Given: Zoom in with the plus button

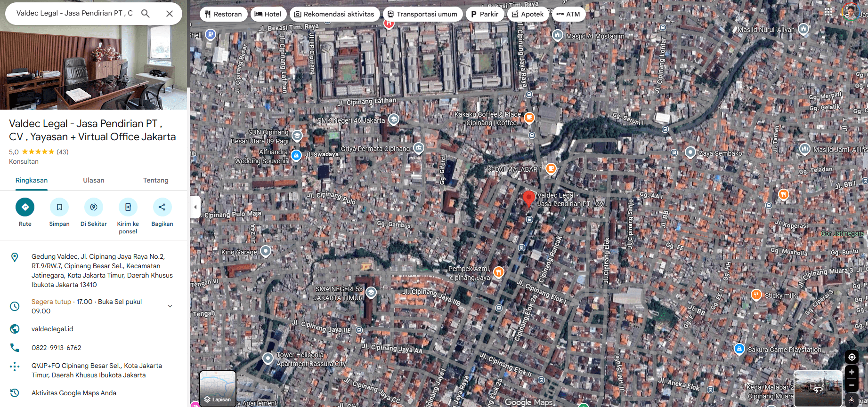Looking at the screenshot, I should tap(852, 372).
